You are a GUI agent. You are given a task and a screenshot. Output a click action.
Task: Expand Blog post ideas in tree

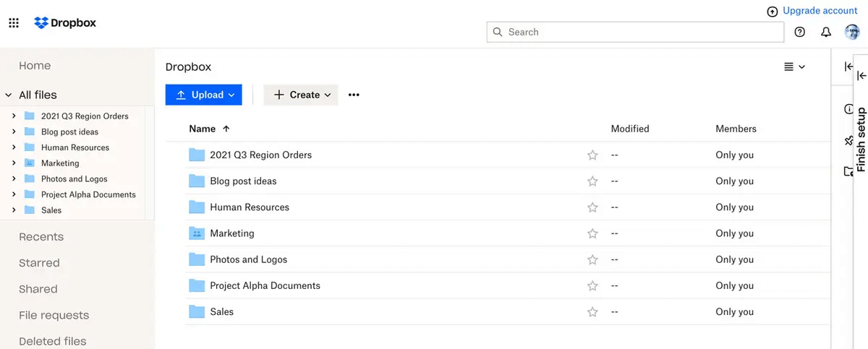14,132
